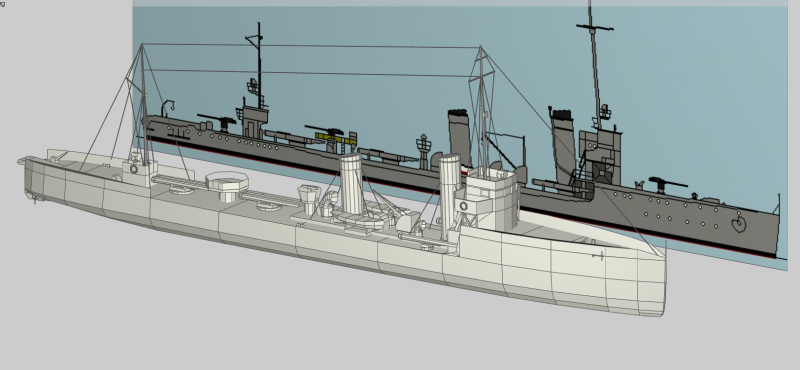Select the bridge structure on the 3D model
The image size is (800, 370).
[490, 199]
